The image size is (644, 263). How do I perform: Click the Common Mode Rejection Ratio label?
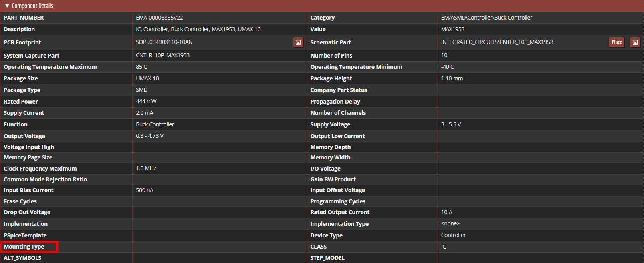coord(45,179)
